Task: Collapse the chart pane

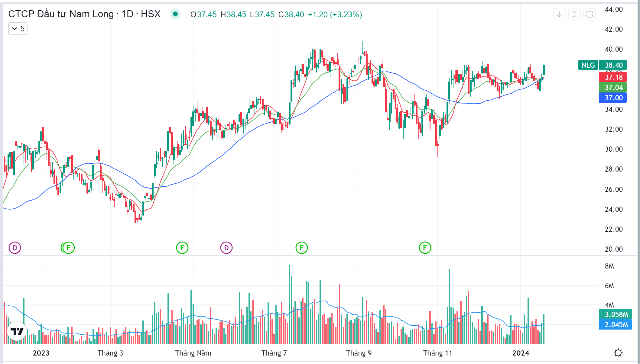Action: pyautogui.click(x=574, y=14)
